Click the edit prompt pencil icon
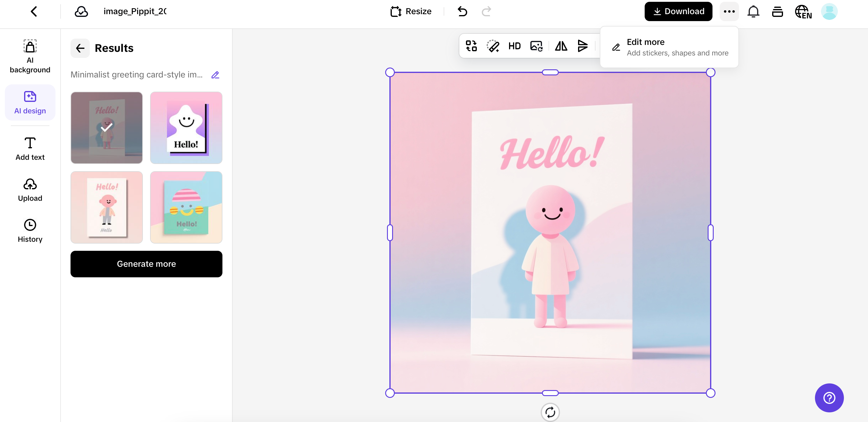The image size is (868, 422). click(x=215, y=75)
